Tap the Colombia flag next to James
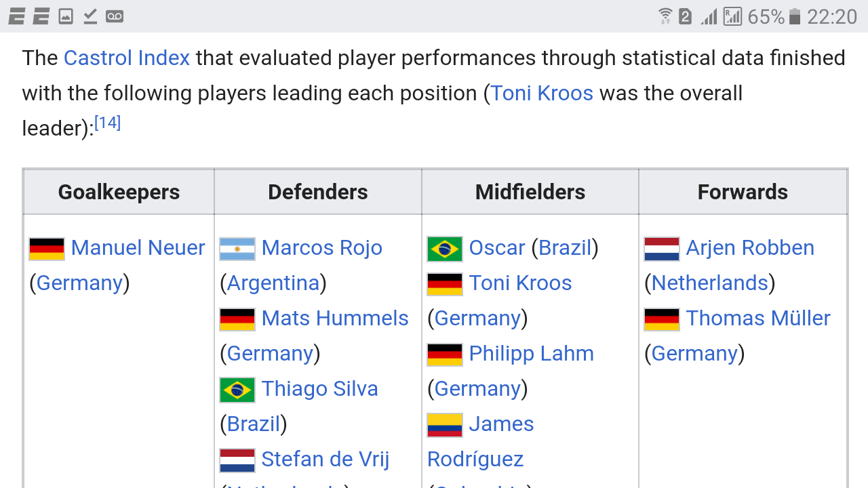 point(445,425)
